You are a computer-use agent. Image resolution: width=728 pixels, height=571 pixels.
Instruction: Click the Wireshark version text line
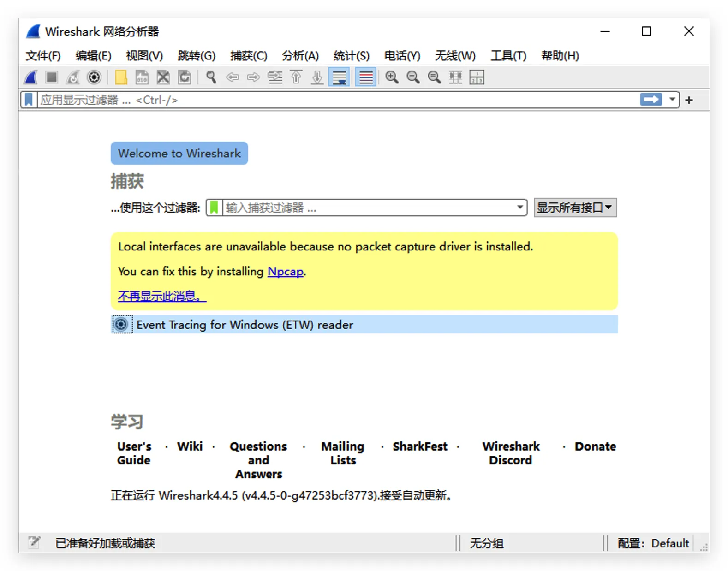281,495
